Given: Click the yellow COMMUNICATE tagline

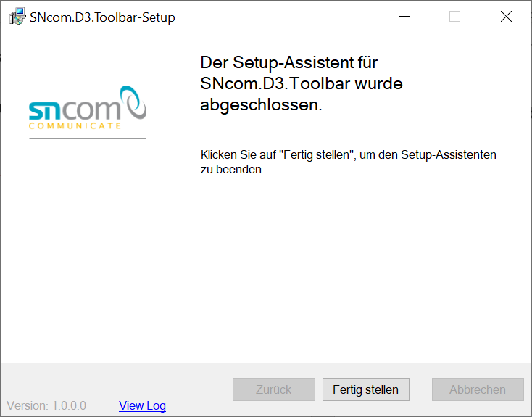Looking at the screenshot, I should [75, 126].
